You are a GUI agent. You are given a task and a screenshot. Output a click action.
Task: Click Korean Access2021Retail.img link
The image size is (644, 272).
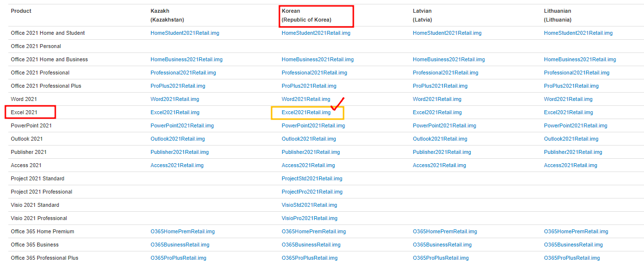308,165
